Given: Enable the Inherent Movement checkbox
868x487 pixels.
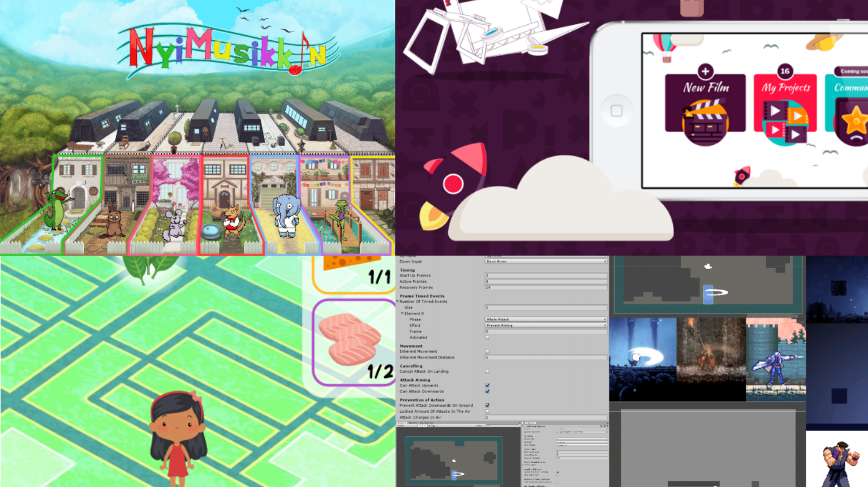Looking at the screenshot, I should pos(487,351).
